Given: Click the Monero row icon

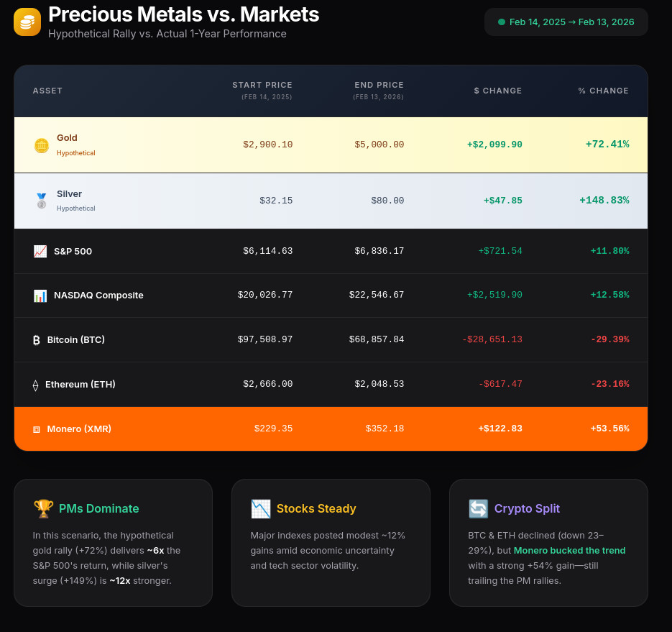Looking at the screenshot, I should [x=37, y=429].
